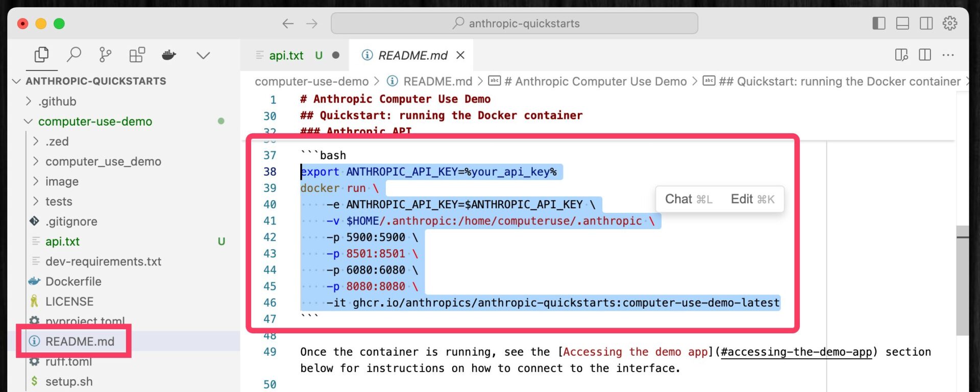
Task: Click the editor vertical scrollbar thumb
Action: pyautogui.click(x=962, y=280)
